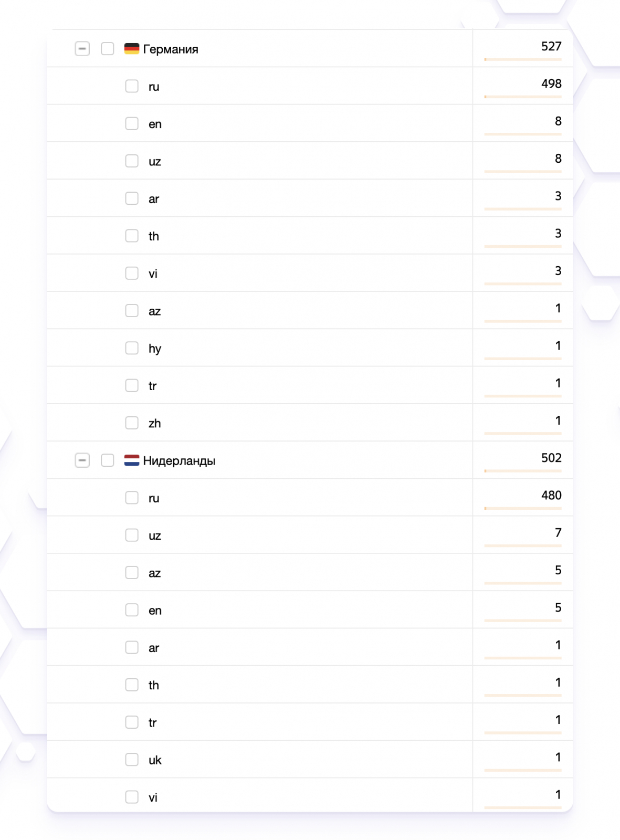Select the uk language checkbox
This screenshot has height=840, width=620.
click(132, 760)
